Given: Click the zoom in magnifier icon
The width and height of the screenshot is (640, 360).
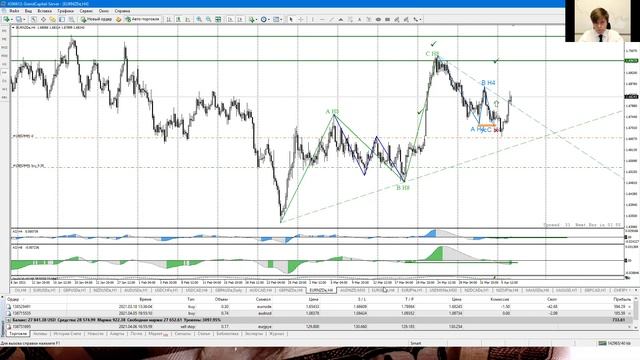Looking at the screenshot, I should (199, 19).
